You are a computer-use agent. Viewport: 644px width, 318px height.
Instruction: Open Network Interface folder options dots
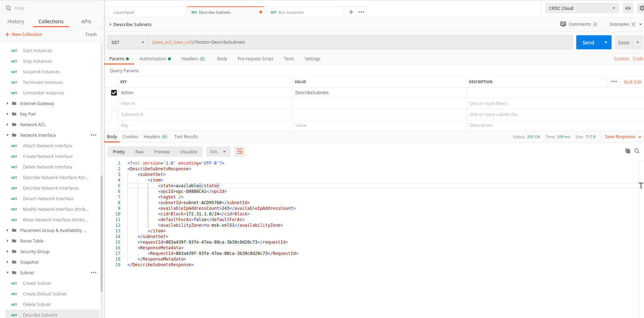pyautogui.click(x=94, y=135)
